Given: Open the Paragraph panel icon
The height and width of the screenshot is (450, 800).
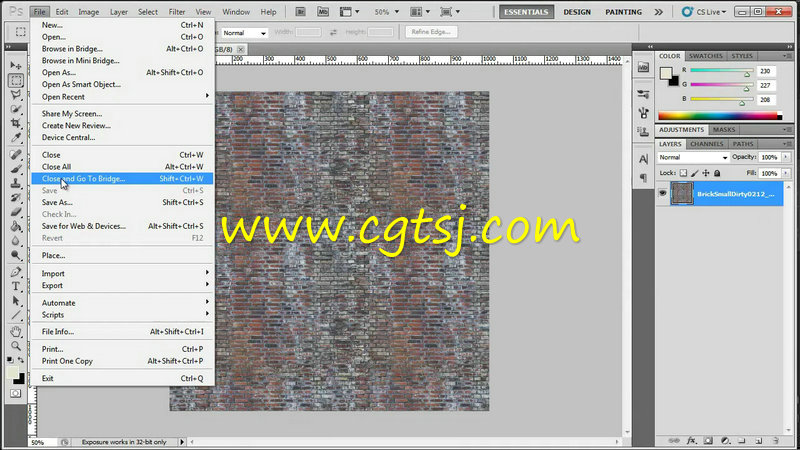Looking at the screenshot, I should tap(643, 178).
